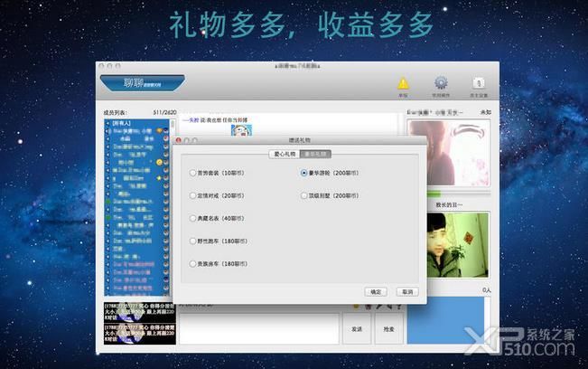Image resolution: width=588 pixels, height=369 pixels.
Task: Click the yellow warning report icon
Action: tap(403, 83)
